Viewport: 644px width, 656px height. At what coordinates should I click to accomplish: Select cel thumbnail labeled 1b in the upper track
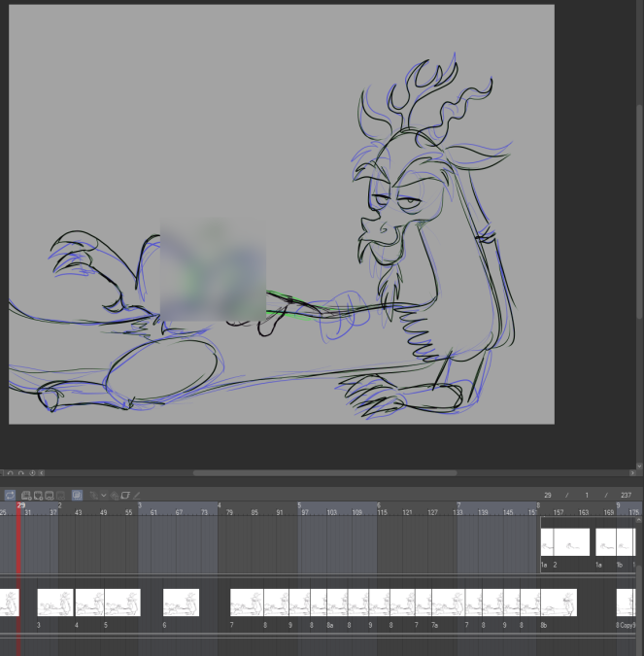(625, 542)
